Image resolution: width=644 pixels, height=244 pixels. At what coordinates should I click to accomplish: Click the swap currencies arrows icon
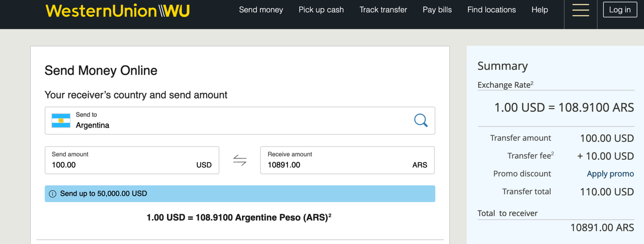(x=240, y=160)
